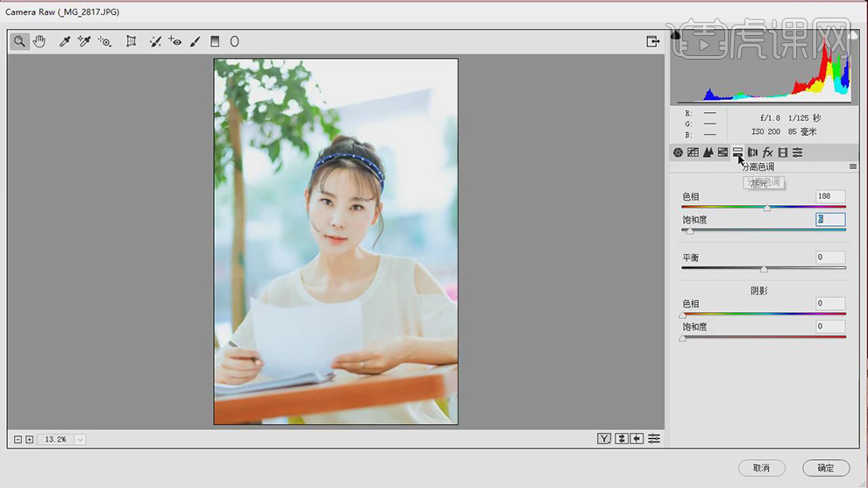
Task: Toggle current panel settings and defaults
Action: pos(654,439)
